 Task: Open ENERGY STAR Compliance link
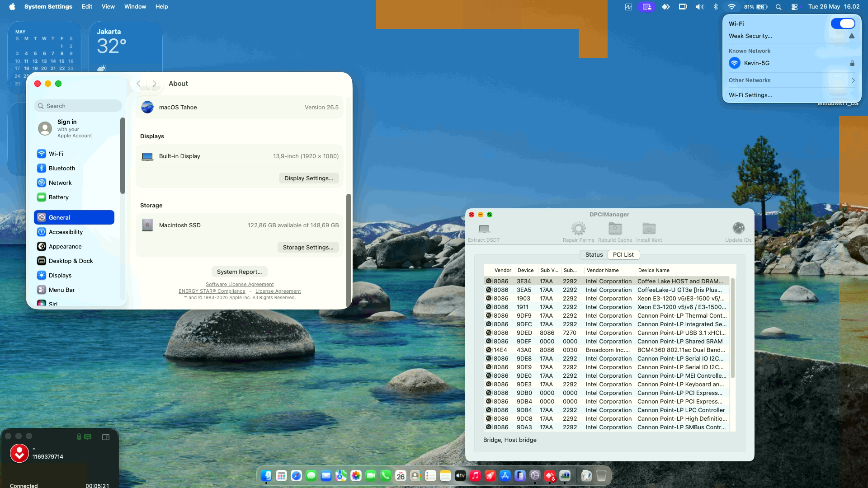(212, 291)
